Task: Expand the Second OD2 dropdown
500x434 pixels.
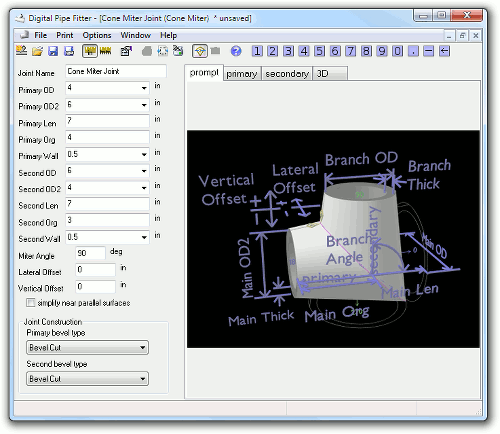Action: tap(144, 188)
